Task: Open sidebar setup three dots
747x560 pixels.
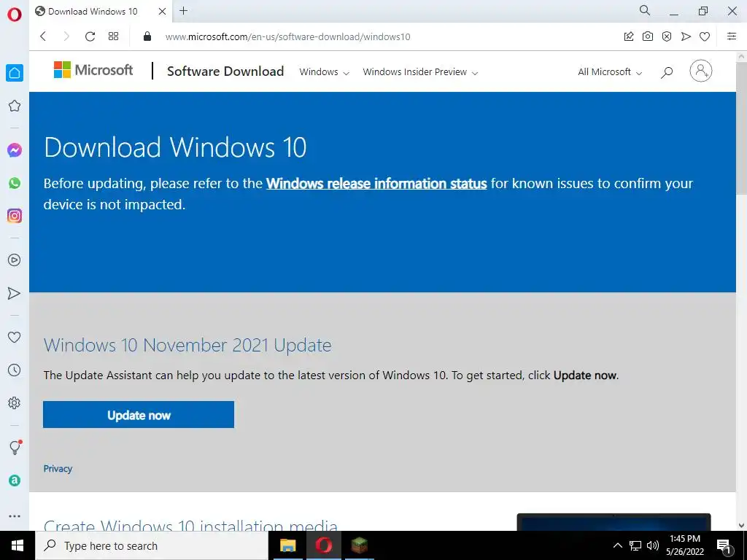Action: [15, 516]
